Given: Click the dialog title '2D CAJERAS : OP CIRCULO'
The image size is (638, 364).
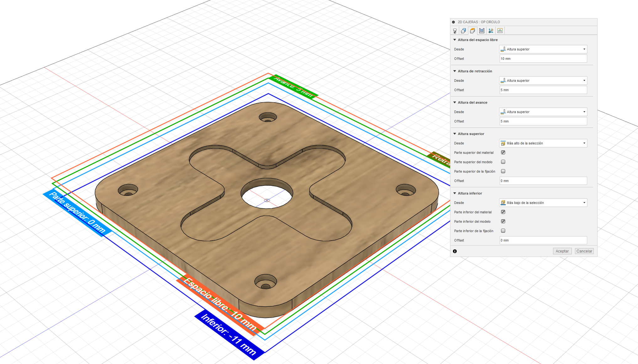Looking at the screenshot, I should point(479,22).
